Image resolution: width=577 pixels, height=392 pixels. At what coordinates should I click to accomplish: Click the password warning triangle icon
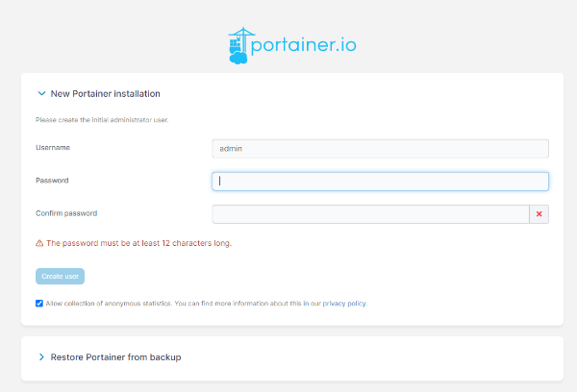(39, 243)
